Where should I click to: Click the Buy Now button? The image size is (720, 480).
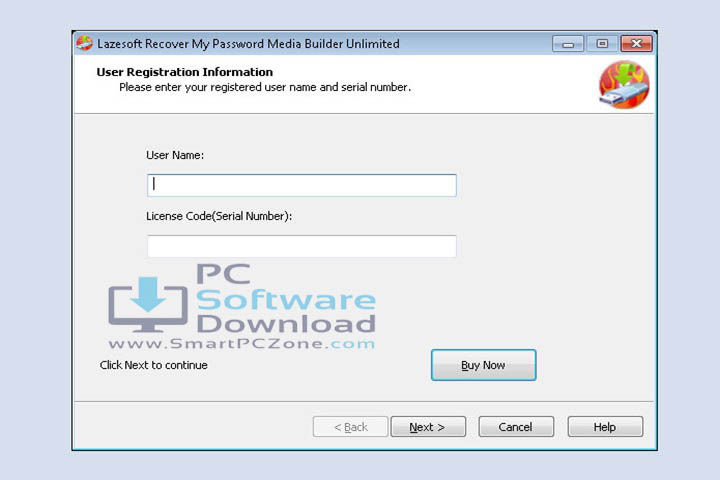[484, 365]
